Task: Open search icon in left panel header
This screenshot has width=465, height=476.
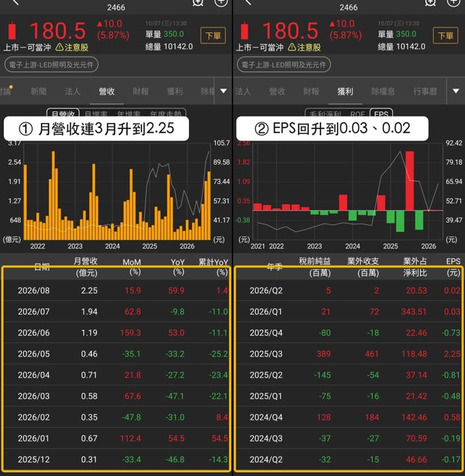Action: click(197, 3)
